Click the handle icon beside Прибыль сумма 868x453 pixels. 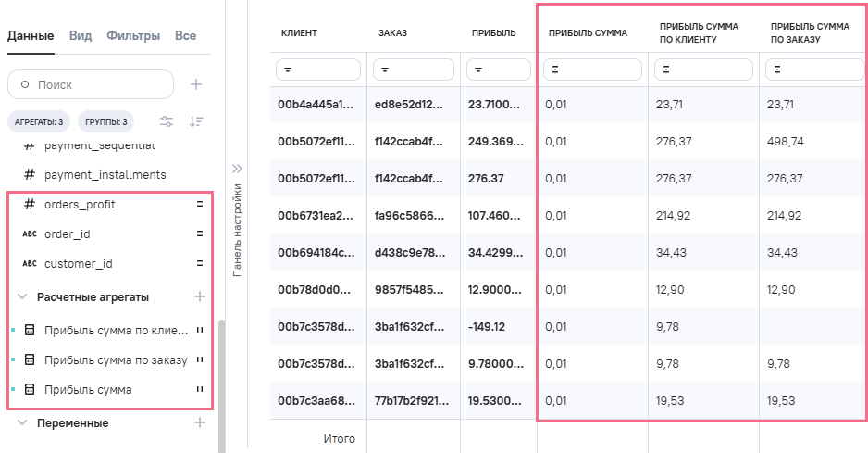[x=199, y=390]
